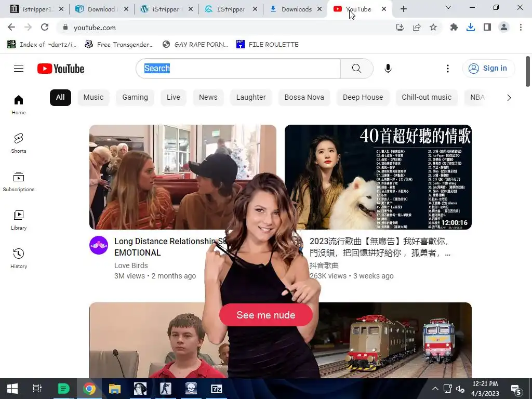Show Chrome downloads from the toolbar
The height and width of the screenshot is (399, 532).
(471, 27)
